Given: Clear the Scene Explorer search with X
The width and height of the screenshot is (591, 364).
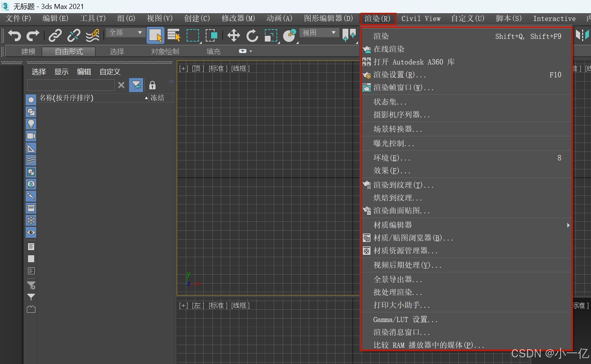Looking at the screenshot, I should point(121,85).
